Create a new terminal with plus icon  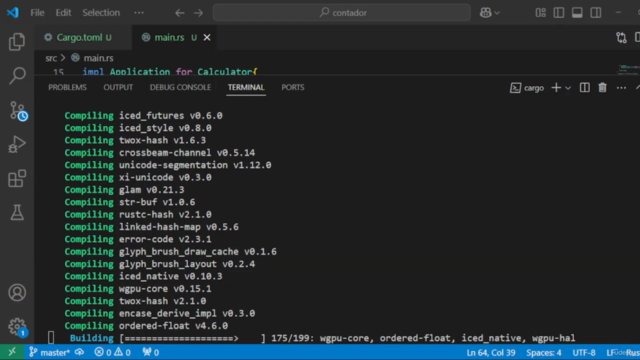(x=556, y=88)
